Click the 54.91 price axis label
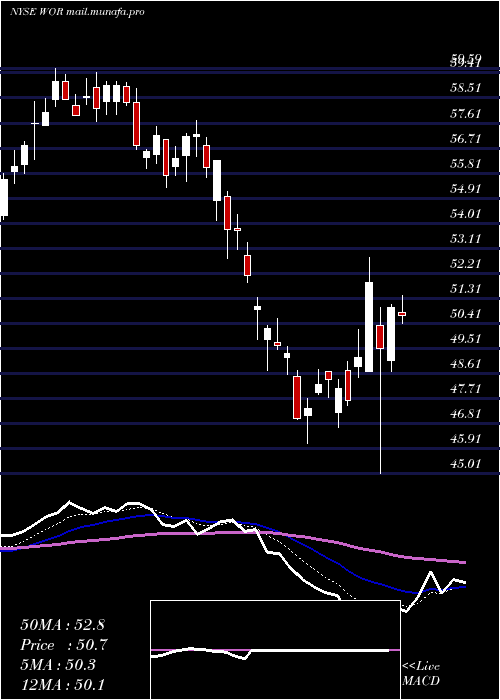This screenshot has height=700, width=500. click(x=466, y=188)
